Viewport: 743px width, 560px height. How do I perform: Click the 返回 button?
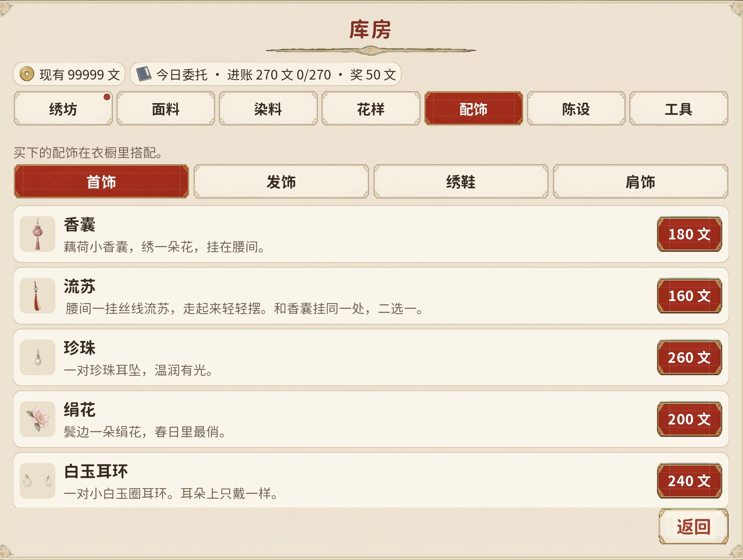693,527
